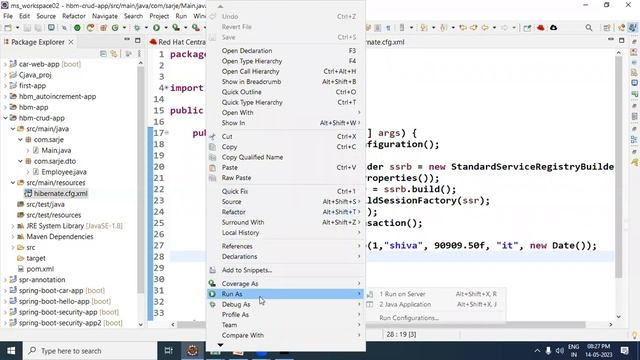Choose Run As in context menu
This screenshot has width=640, height=360.
click(x=286, y=294)
